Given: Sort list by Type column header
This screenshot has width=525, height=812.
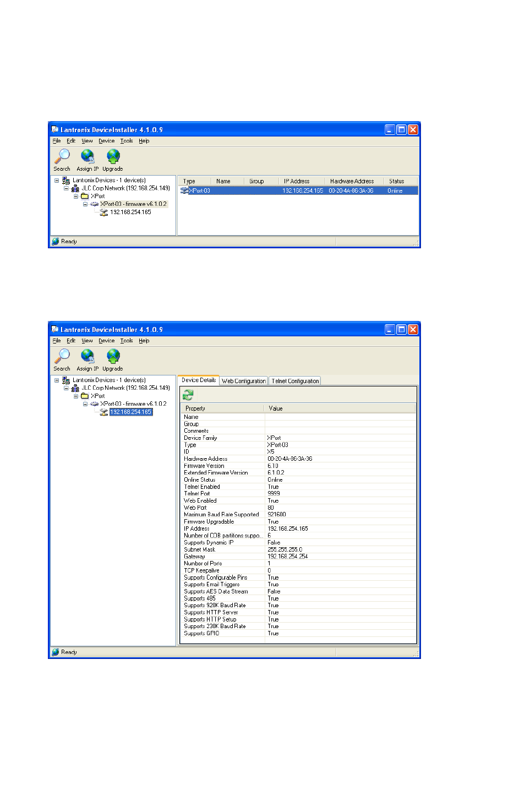Looking at the screenshot, I should click(x=194, y=181).
